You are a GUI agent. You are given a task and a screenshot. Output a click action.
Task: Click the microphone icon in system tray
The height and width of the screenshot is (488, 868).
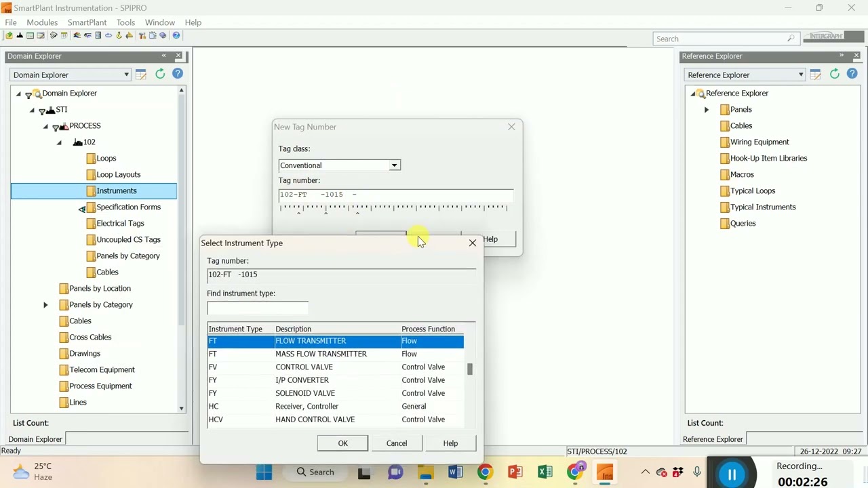(696, 472)
